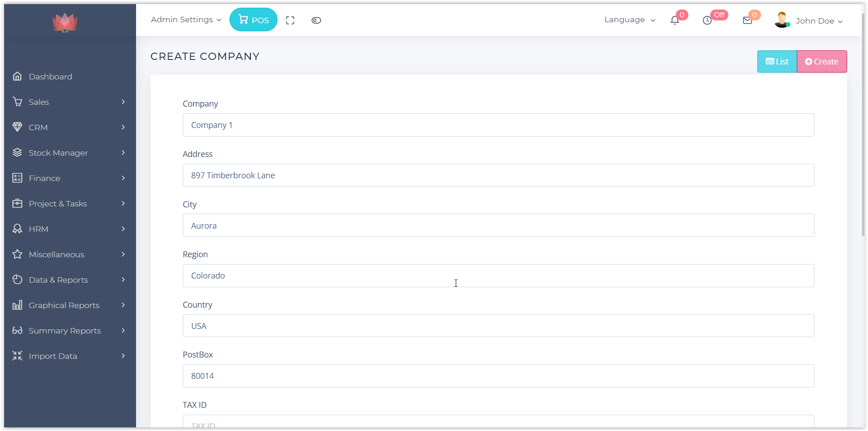Screen dimensions: 868x431
Task: Click the Import Data arrows icon
Action: click(17, 356)
